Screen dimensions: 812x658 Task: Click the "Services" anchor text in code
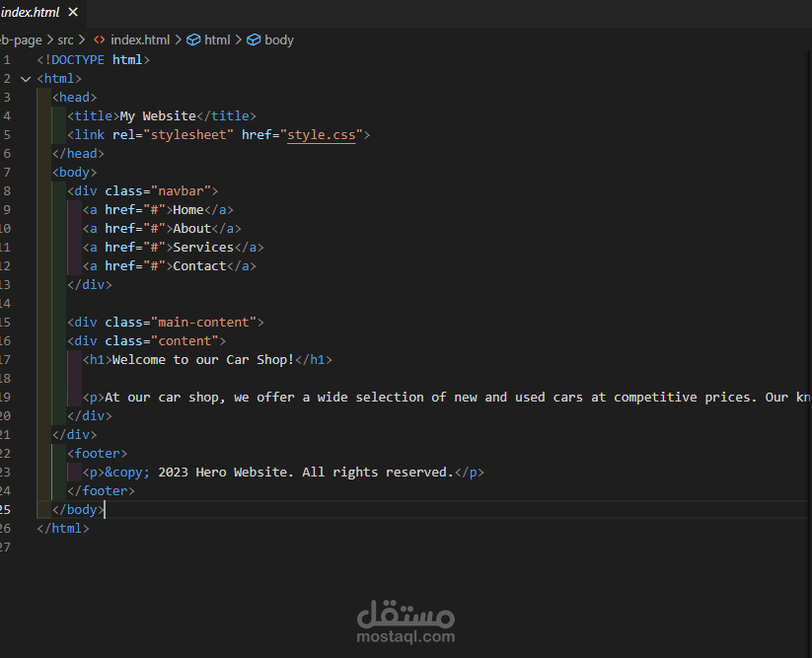coord(203,248)
